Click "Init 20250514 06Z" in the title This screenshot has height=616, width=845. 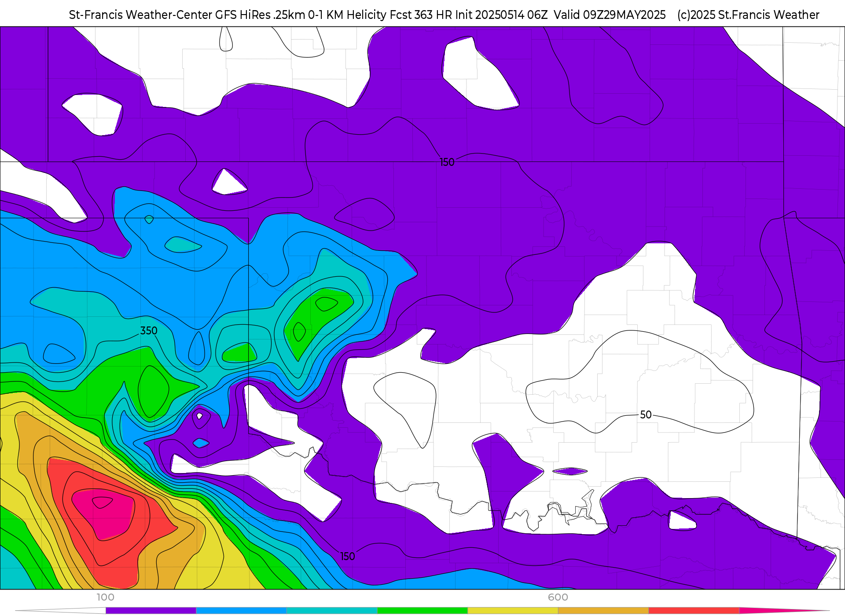click(x=501, y=15)
